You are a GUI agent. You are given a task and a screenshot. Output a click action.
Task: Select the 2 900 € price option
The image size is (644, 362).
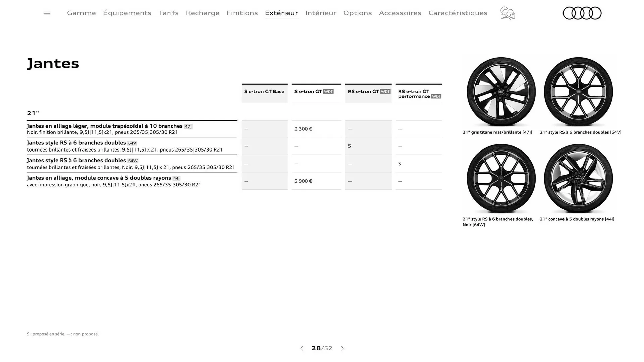[303, 181]
